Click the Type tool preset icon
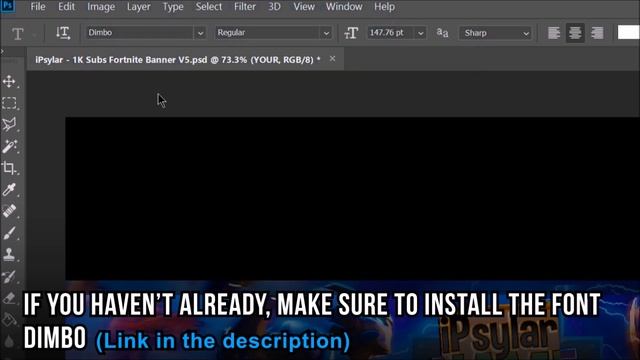Image resolution: width=640 pixels, height=360 pixels. 18,33
